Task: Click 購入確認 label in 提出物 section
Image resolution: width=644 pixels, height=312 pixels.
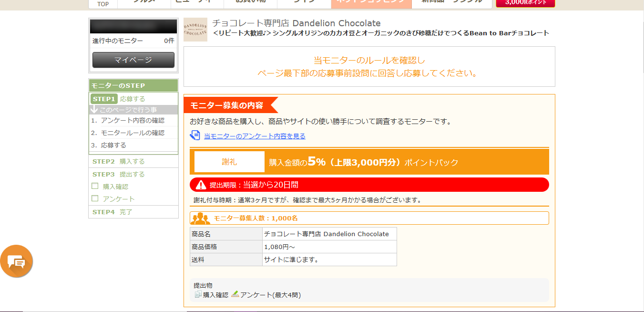Action: [x=215, y=295]
